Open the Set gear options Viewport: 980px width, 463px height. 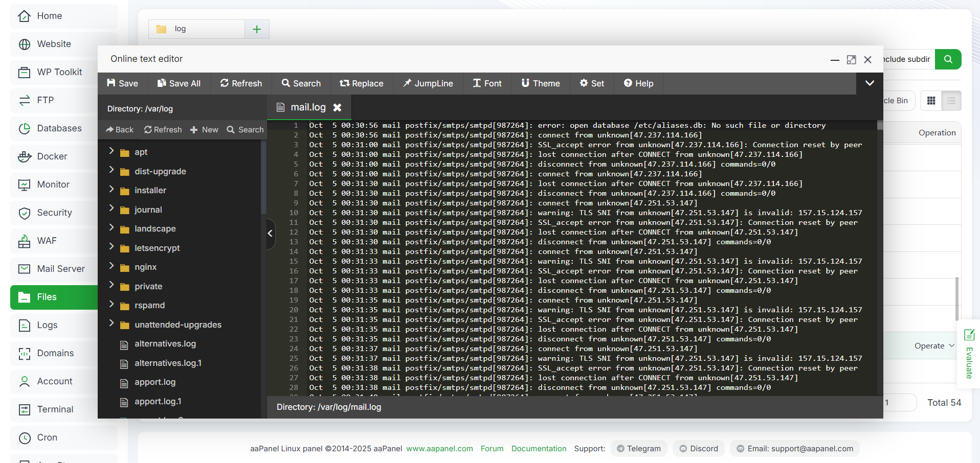coord(592,83)
